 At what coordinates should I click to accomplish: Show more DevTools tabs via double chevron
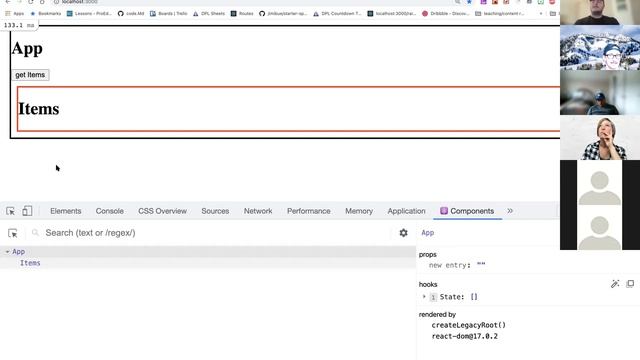[510, 211]
